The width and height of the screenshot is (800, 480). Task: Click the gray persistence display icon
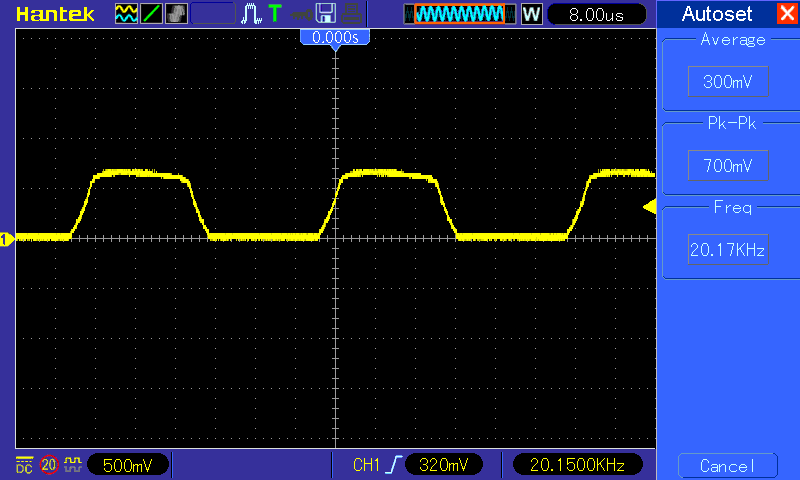(177, 14)
